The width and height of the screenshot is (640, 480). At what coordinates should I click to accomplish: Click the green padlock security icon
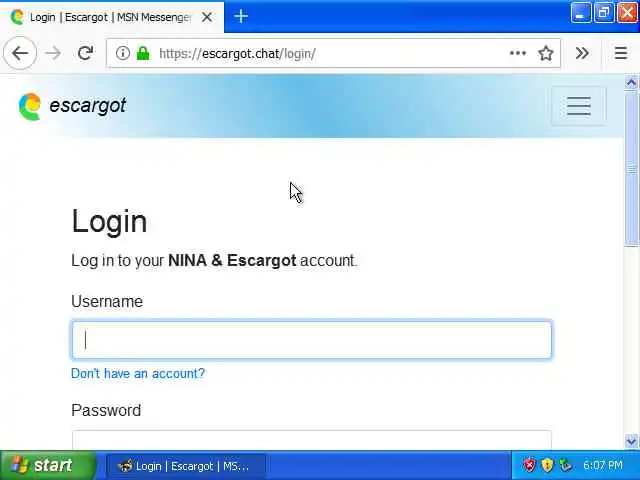143,53
